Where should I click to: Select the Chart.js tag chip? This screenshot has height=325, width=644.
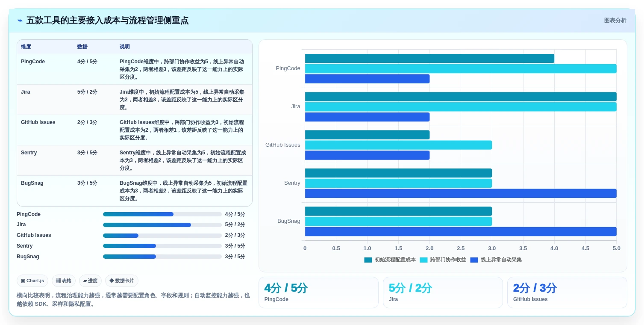32,281
